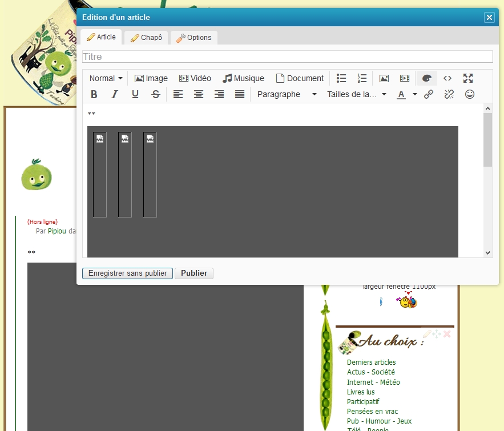This screenshot has width=504, height=431.
Task: Expand the Paragraphe format dropdown
Action: [287, 95]
